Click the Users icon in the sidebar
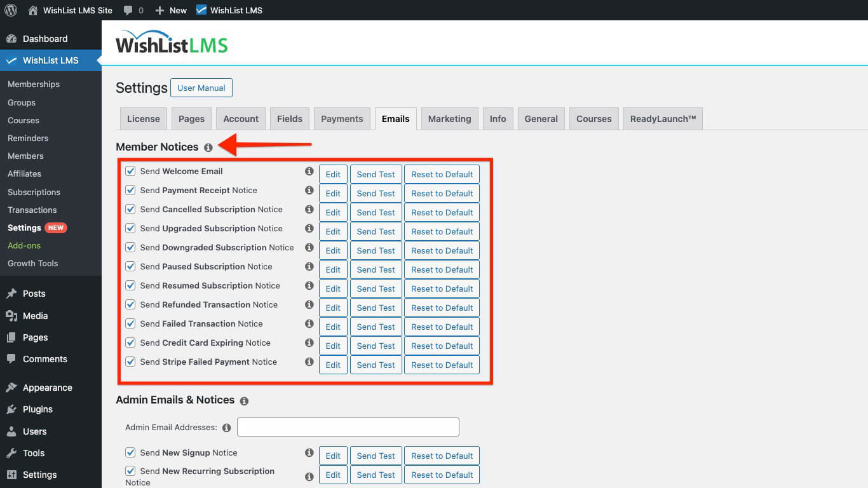This screenshot has width=868, height=488. pos(13,431)
